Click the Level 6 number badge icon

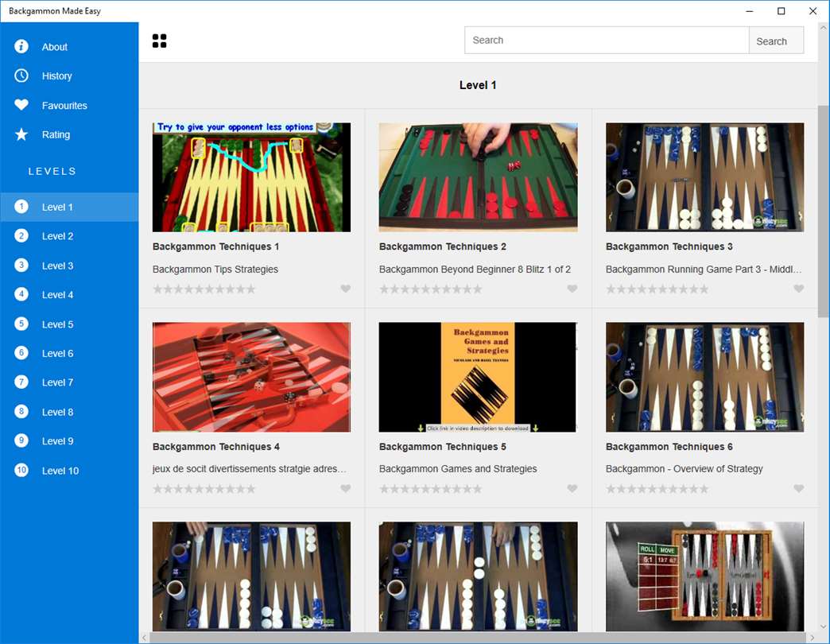(x=21, y=353)
